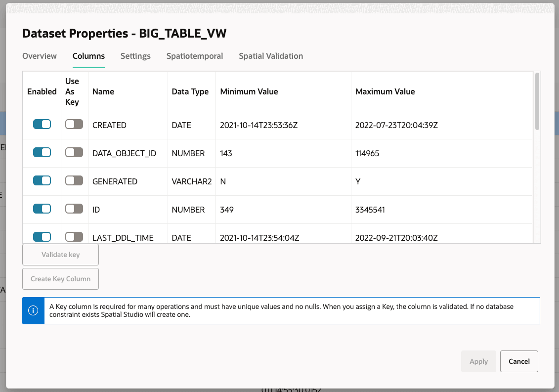This screenshot has height=392, width=559.
Task: Enable Use As Key for DATA_OBJECT_ID
Action: click(x=74, y=152)
